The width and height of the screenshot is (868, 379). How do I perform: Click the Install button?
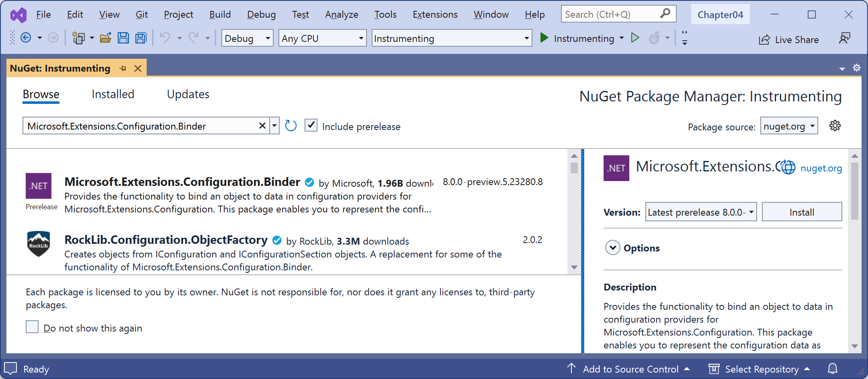coord(802,212)
